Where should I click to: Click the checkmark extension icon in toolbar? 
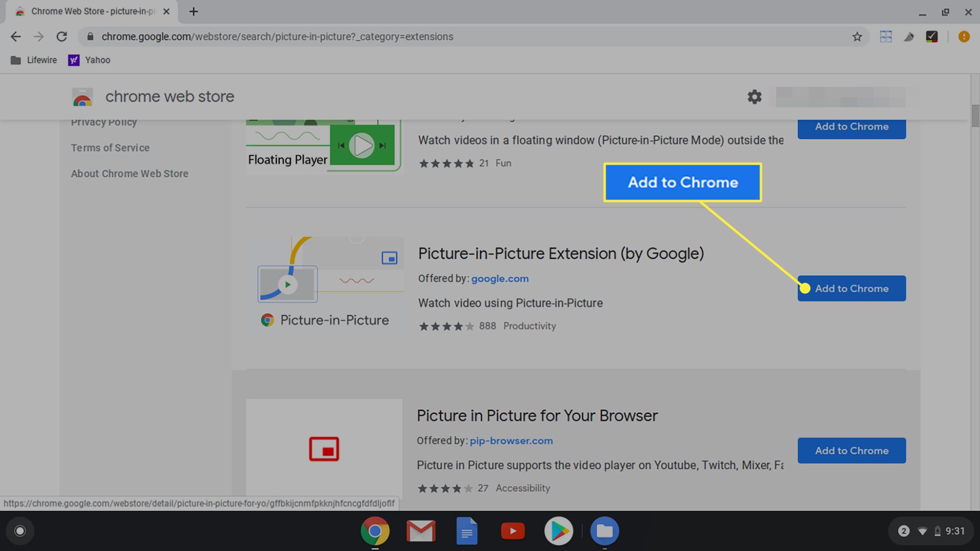(932, 37)
